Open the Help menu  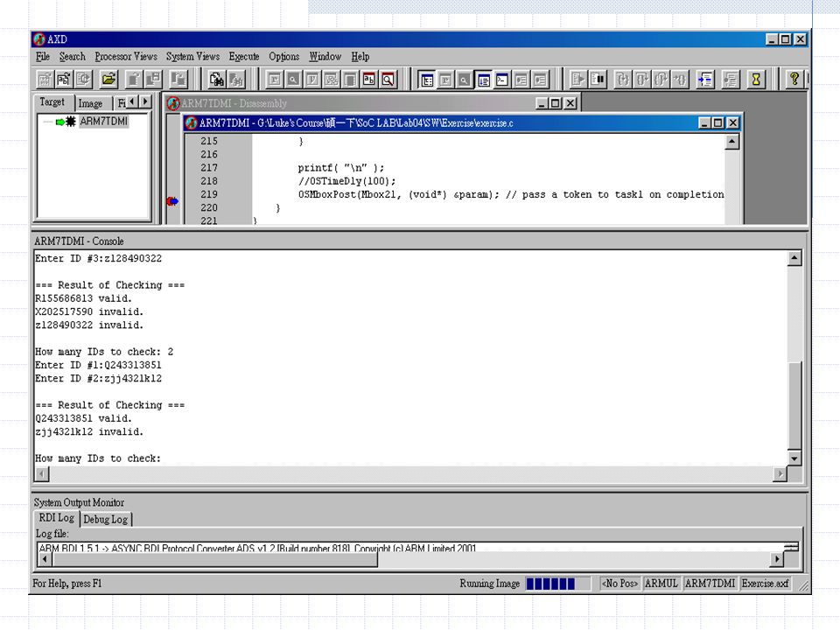click(x=360, y=57)
